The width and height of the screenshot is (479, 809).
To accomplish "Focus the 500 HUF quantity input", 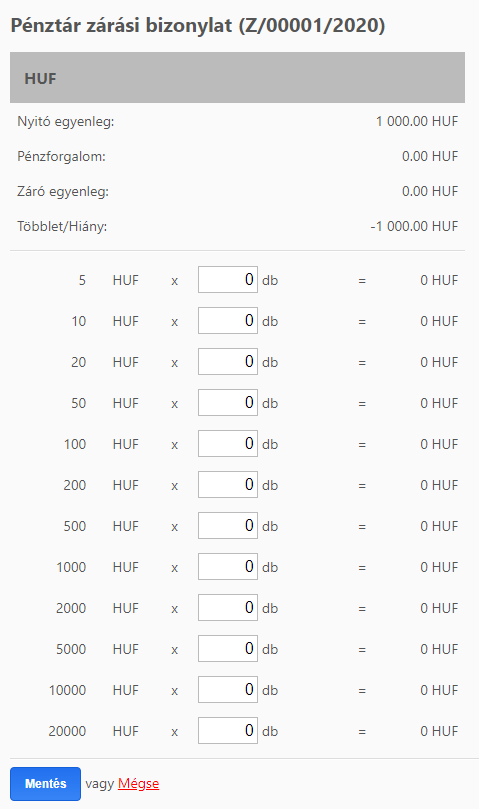I will [x=228, y=526].
